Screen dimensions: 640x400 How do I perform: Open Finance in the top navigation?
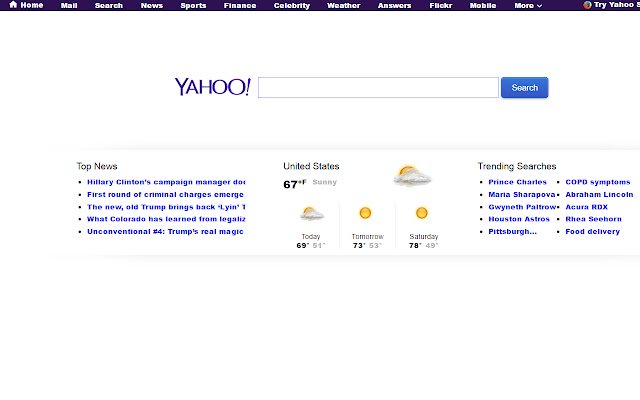tap(240, 5)
